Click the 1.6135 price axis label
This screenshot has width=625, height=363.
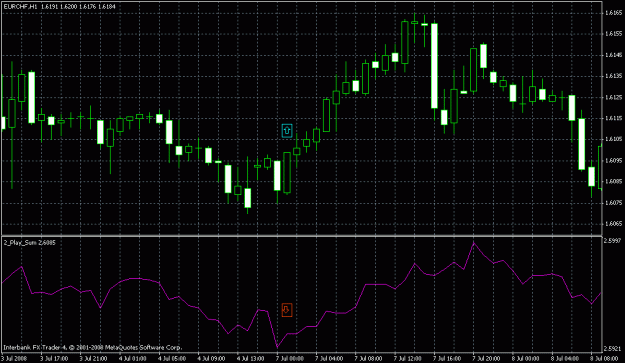[613, 76]
